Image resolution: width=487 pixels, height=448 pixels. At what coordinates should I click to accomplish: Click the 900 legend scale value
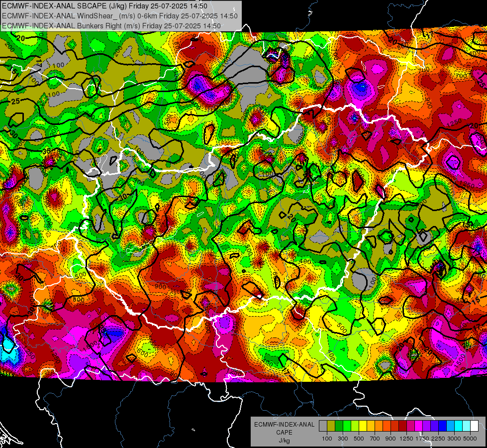(390, 439)
